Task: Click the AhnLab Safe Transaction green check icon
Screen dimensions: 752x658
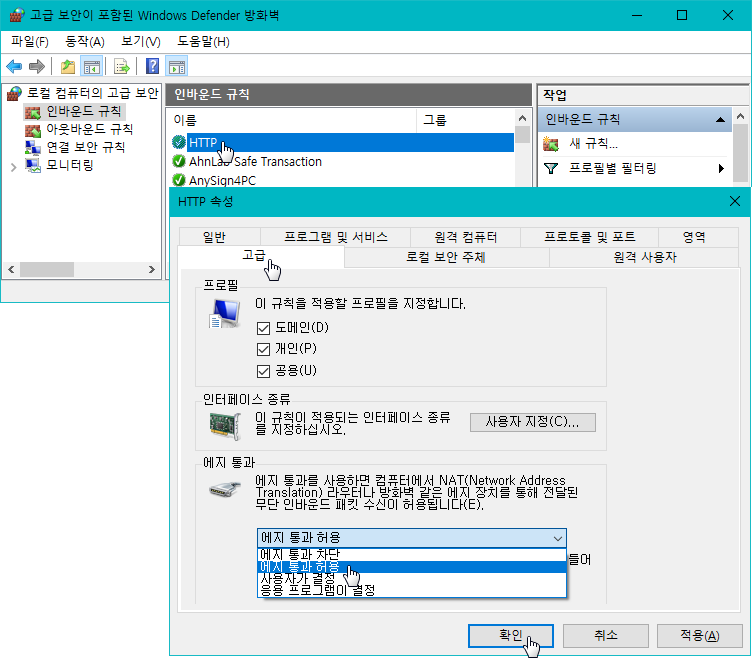Action: tap(179, 161)
